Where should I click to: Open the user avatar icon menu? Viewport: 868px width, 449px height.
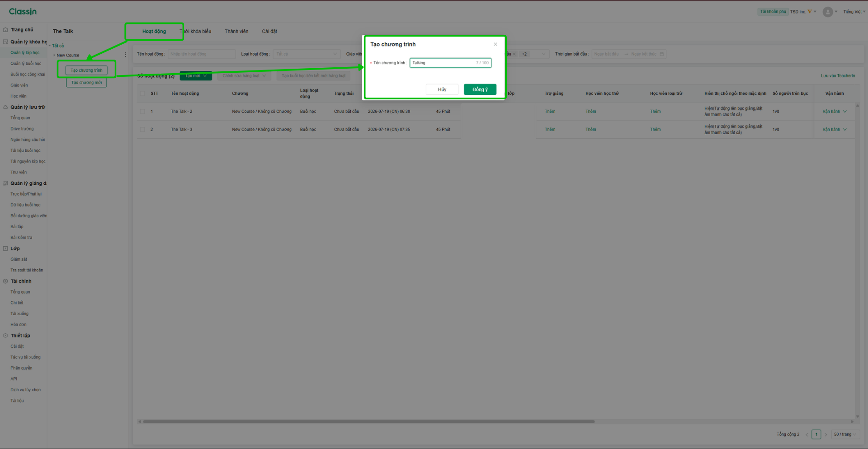[x=828, y=12]
